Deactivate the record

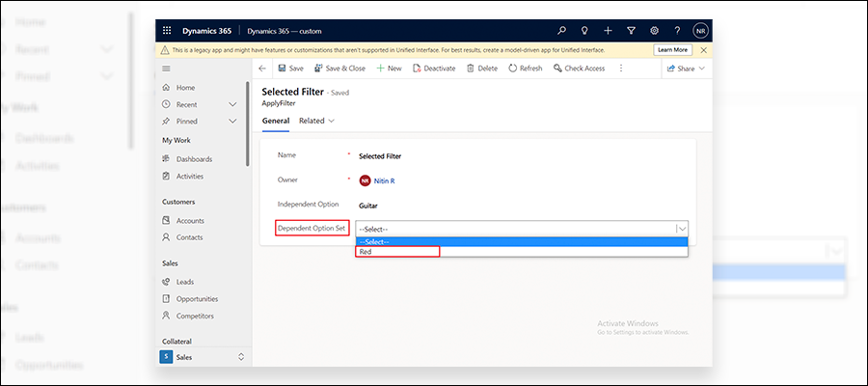click(x=435, y=69)
